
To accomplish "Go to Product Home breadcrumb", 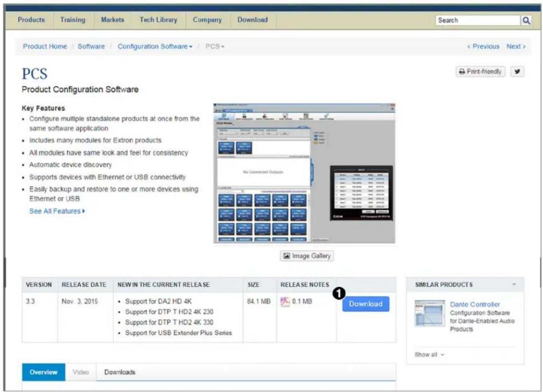I will [x=45, y=47].
